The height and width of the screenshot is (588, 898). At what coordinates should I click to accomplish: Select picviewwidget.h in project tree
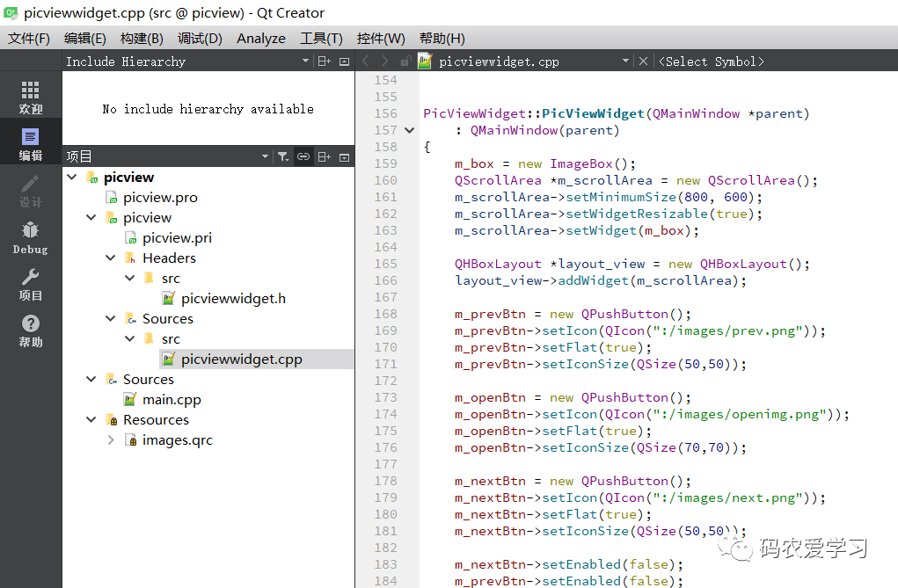(233, 299)
